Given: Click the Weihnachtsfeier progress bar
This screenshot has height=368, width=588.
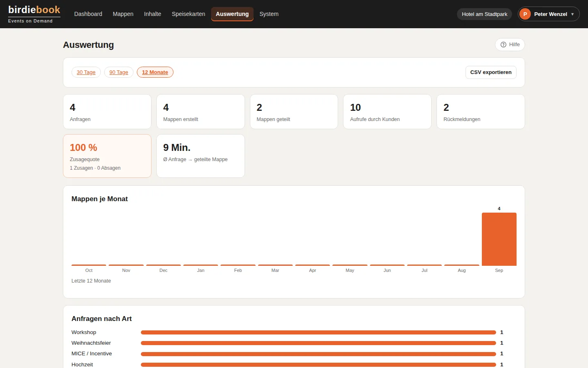Looking at the screenshot, I should 318,343.
